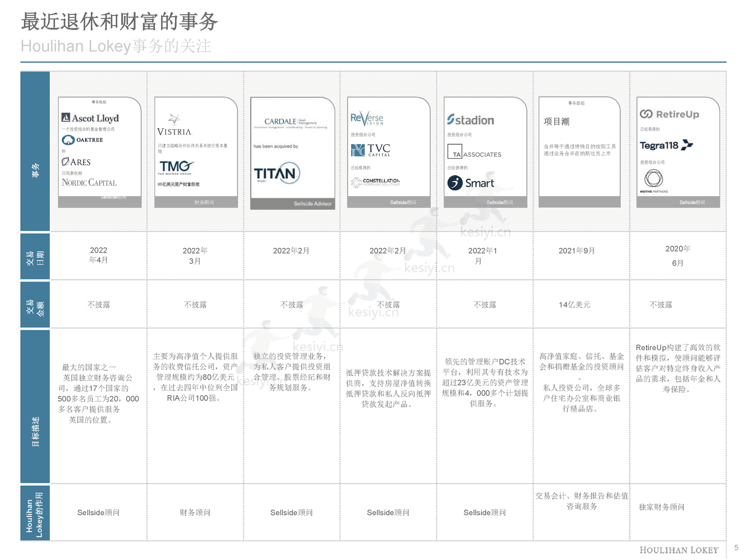Click the Houlihan Lokey的作用 row header
This screenshot has height=560, width=747.
tap(35, 513)
